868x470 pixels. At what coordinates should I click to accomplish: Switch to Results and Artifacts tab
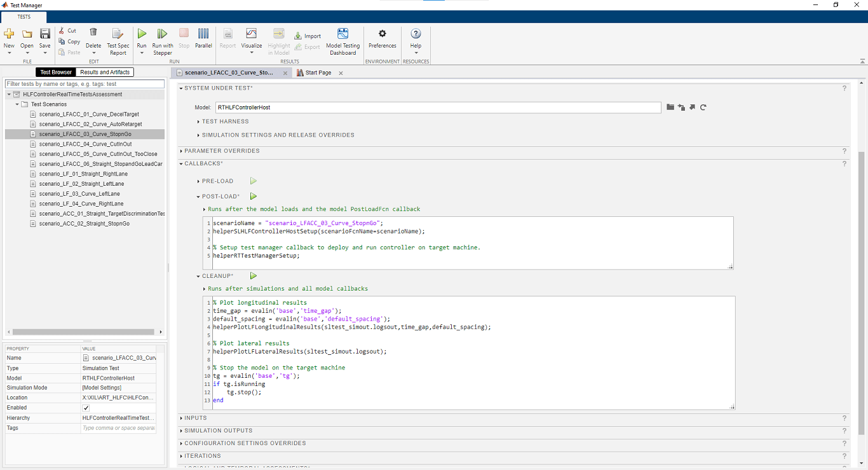pyautogui.click(x=105, y=73)
